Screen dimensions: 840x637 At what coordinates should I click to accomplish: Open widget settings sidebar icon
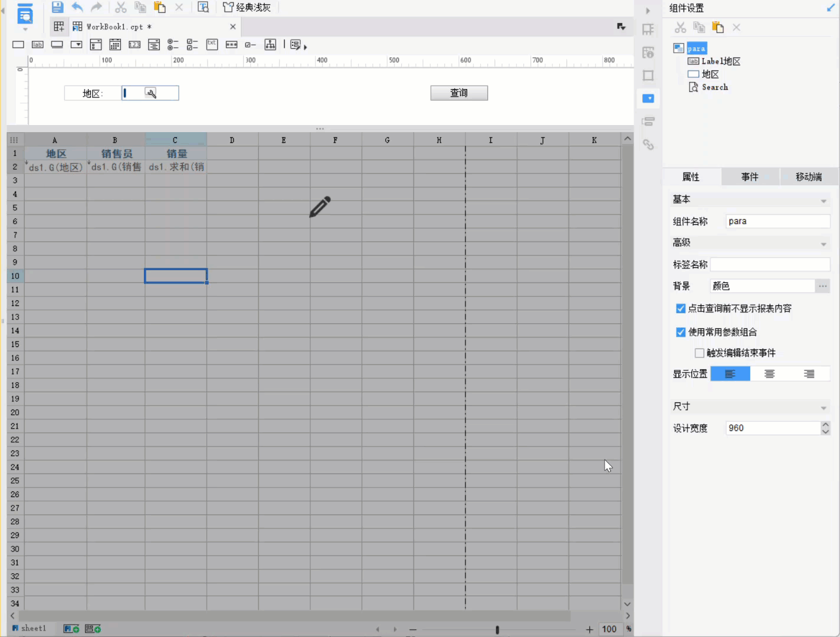point(648,98)
